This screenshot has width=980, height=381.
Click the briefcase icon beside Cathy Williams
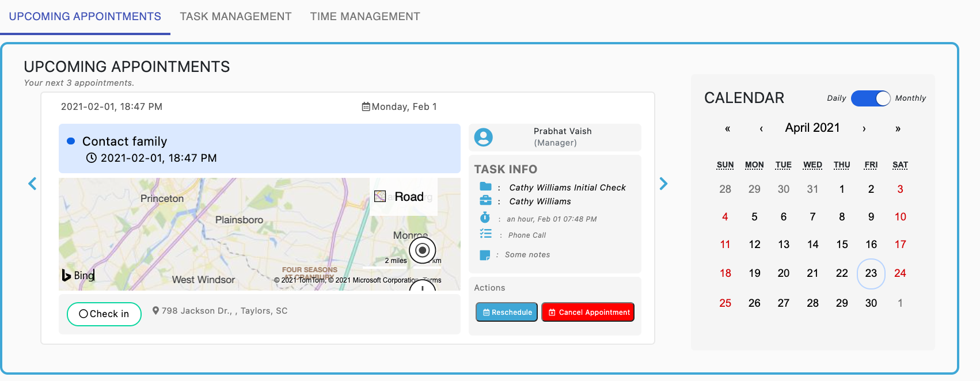pos(485,200)
